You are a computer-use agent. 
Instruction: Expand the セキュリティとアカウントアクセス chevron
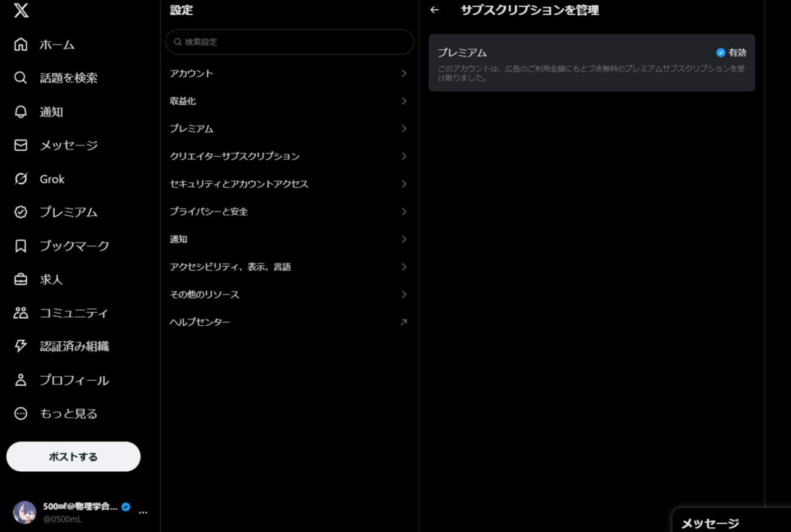[x=404, y=184]
